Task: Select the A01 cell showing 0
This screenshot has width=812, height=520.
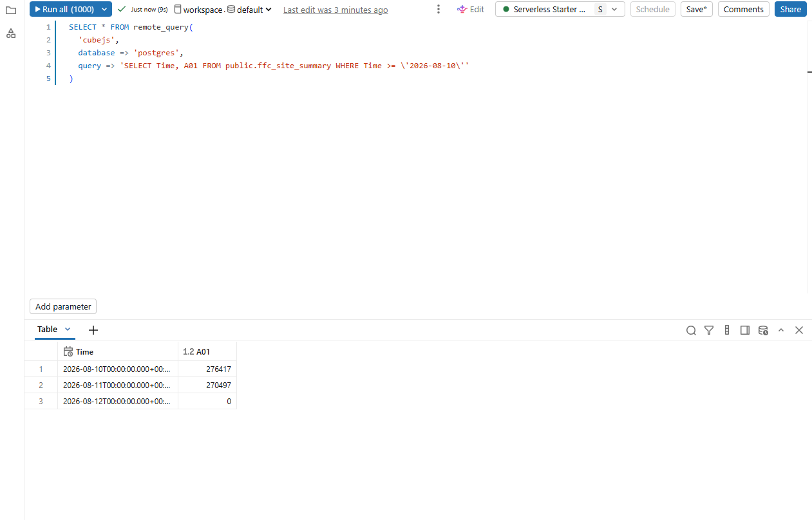Action: click(207, 401)
